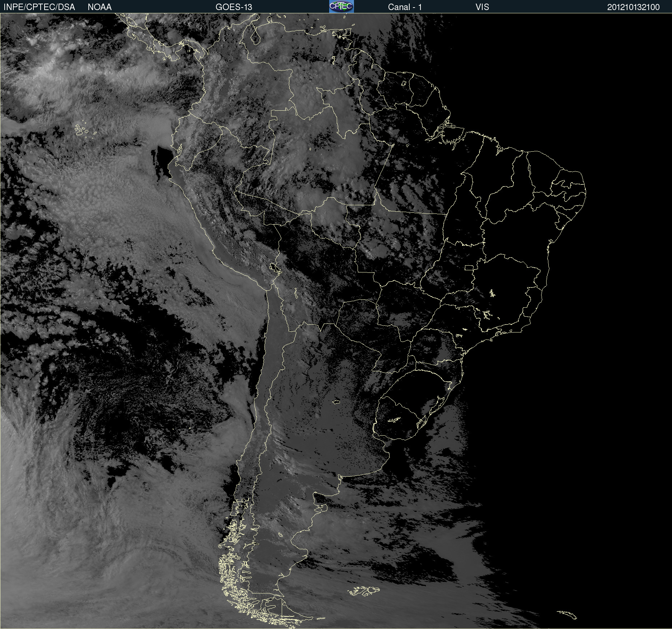The image size is (672, 629).
Task: Click the GOES-13 satellite label
Action: [234, 7]
